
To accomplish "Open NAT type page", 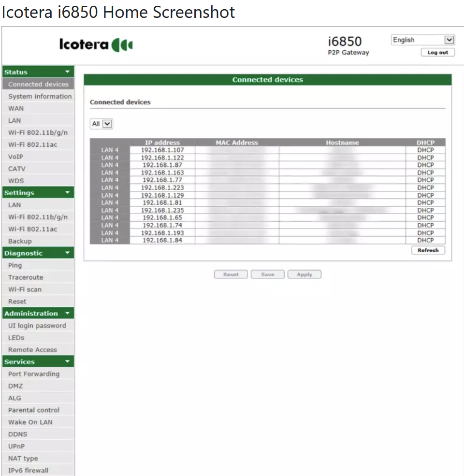I will [38, 458].
